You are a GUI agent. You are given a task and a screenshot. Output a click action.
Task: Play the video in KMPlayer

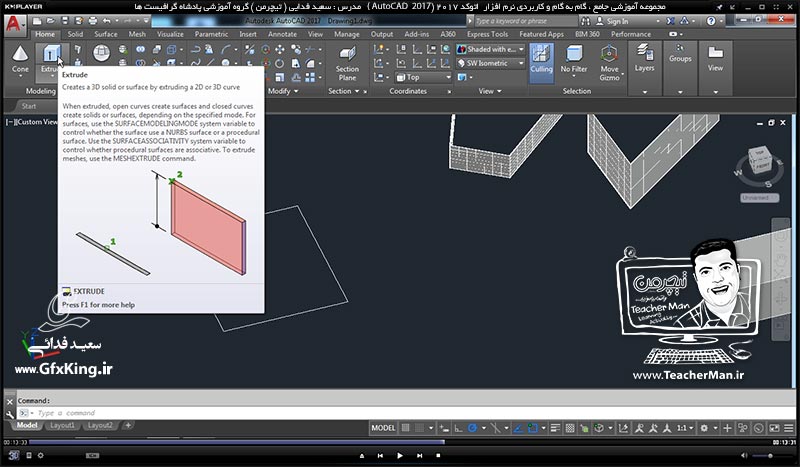(399, 455)
